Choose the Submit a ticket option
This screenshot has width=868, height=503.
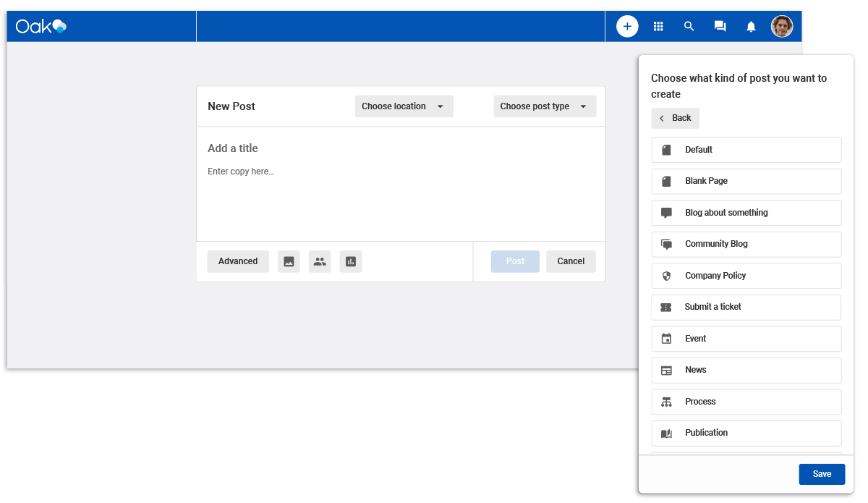(x=746, y=307)
